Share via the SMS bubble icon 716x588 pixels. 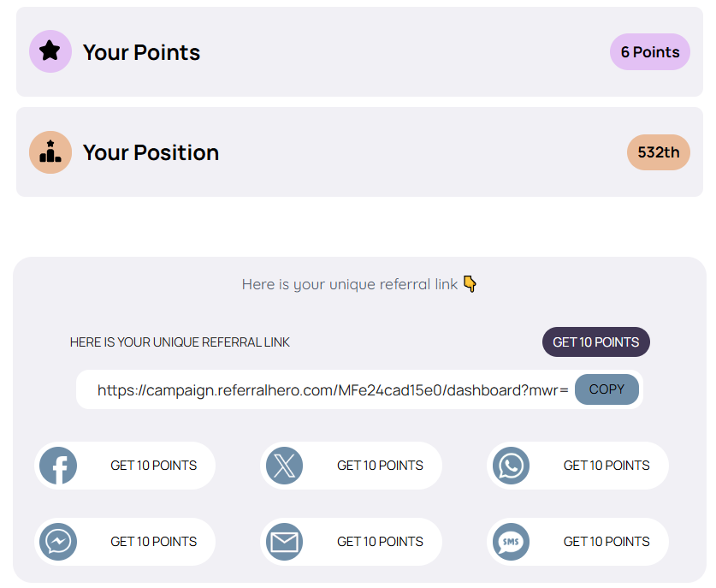pyautogui.click(x=511, y=542)
